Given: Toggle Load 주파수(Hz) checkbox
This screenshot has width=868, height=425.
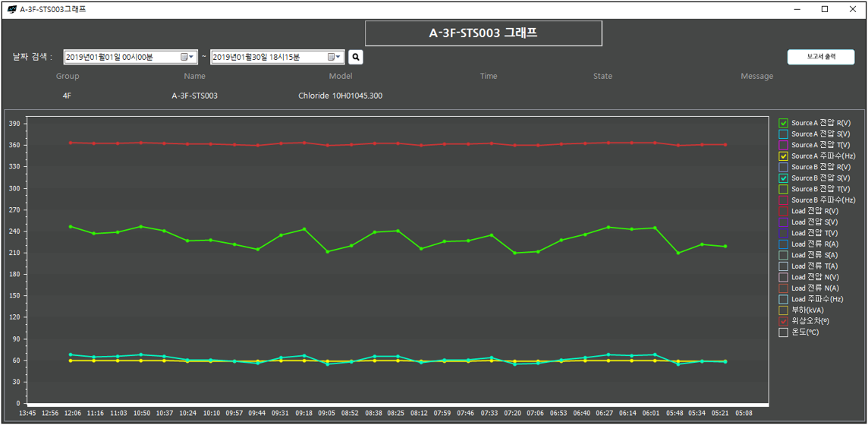Looking at the screenshot, I should click(784, 299).
